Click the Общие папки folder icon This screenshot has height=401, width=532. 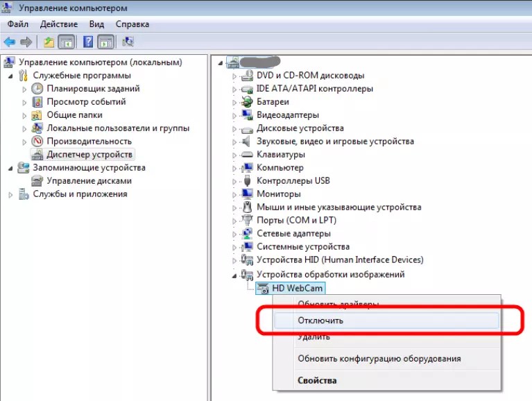[x=37, y=115]
